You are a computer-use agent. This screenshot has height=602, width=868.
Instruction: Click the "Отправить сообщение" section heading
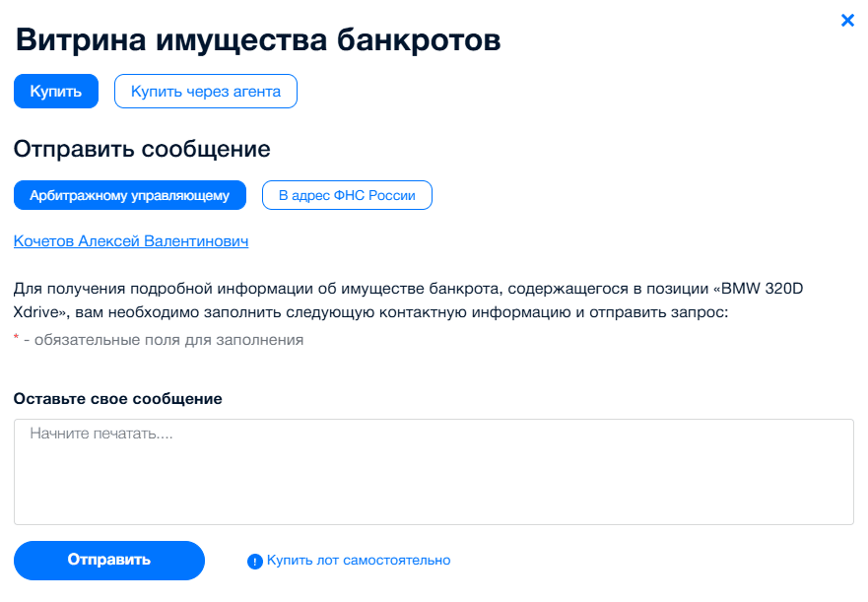[142, 150]
